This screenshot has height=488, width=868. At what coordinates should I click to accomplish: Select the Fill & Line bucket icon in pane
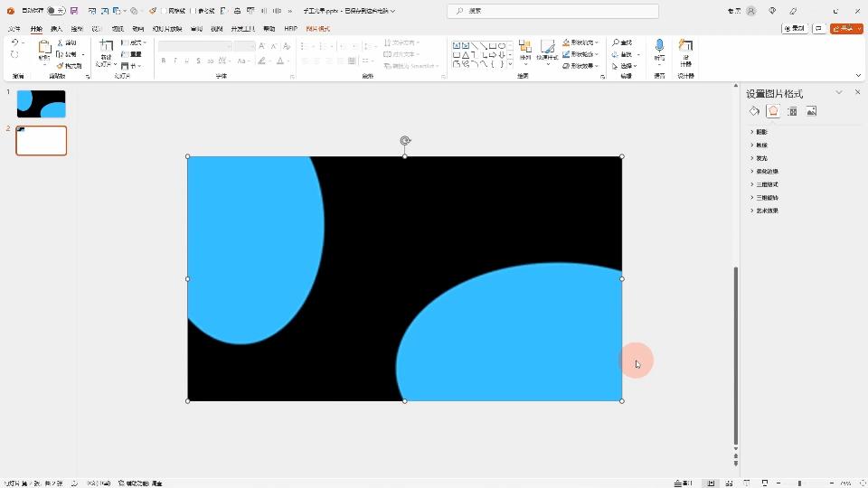(754, 111)
